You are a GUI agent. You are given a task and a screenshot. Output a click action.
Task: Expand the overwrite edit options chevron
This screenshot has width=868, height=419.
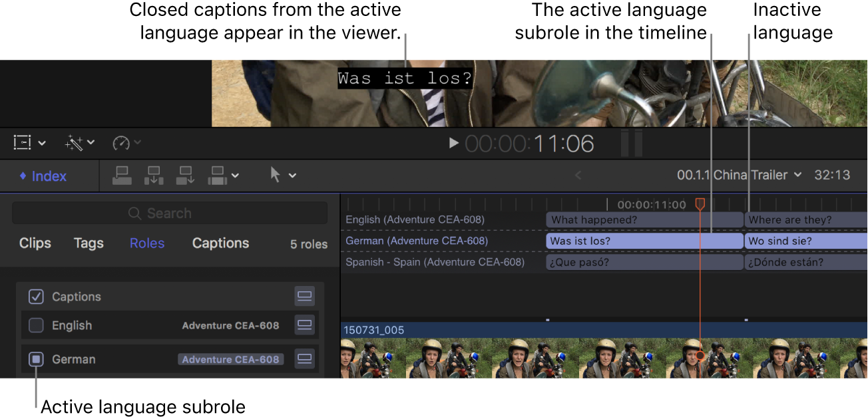coord(235,176)
